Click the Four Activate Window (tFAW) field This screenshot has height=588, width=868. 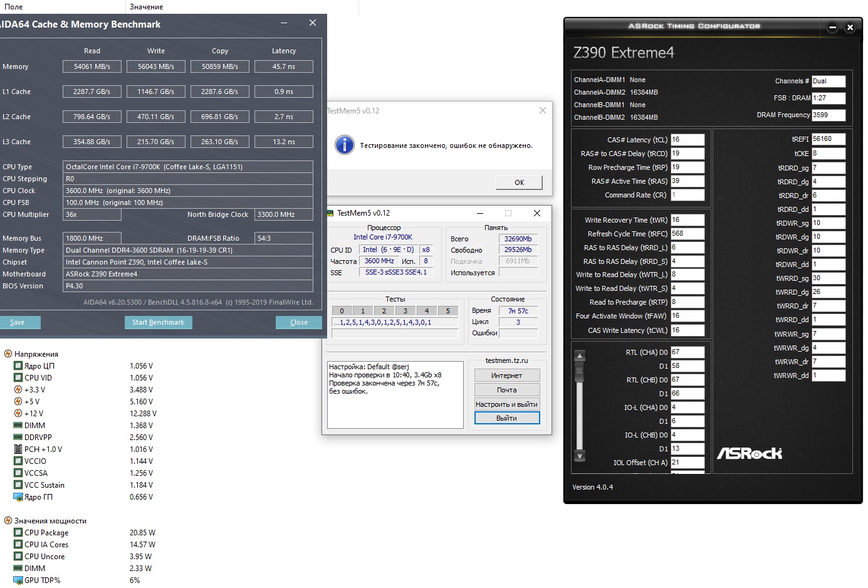tap(688, 317)
